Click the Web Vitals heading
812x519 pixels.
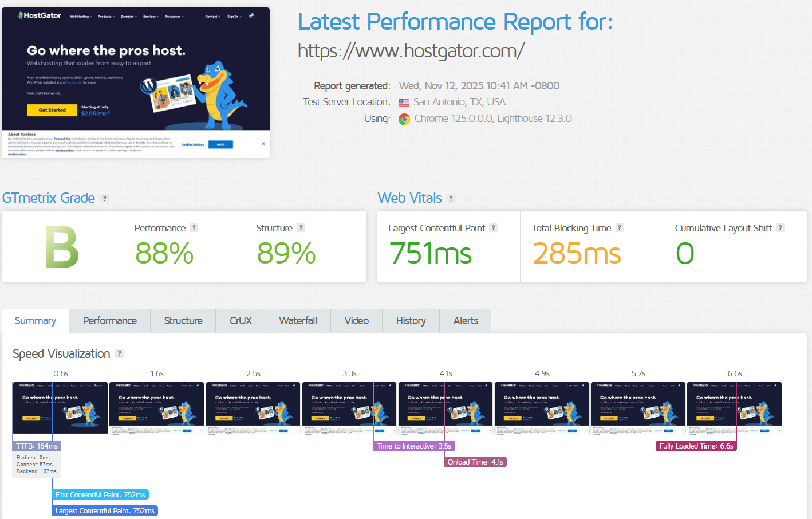click(410, 198)
